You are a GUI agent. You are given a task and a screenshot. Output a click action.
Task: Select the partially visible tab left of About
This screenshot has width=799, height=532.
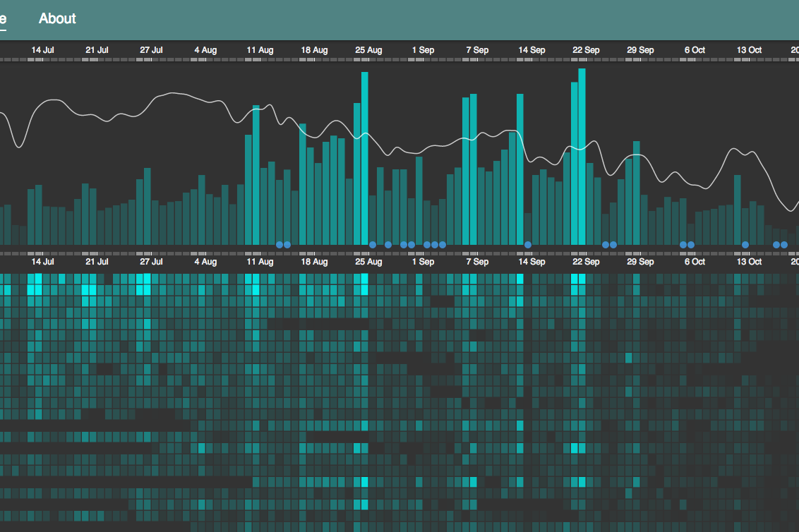3,19
